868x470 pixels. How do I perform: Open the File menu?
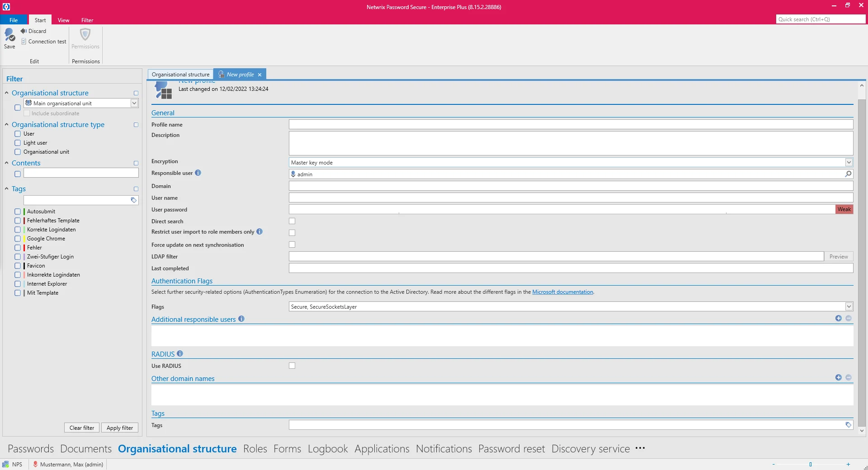point(14,20)
